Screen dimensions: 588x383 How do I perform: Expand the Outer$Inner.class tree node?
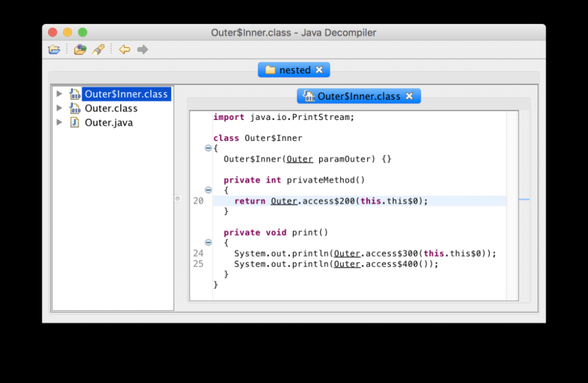[59, 93]
